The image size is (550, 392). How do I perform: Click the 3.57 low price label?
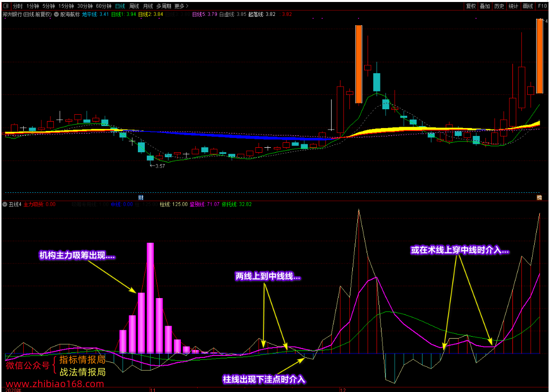(x=158, y=166)
